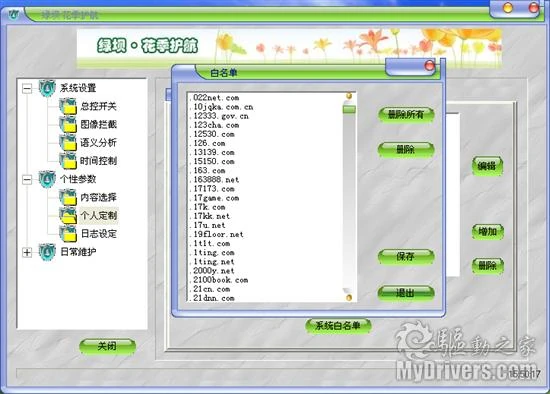Select .21cn.com in whitelist
The image size is (550, 394).
click(x=210, y=289)
